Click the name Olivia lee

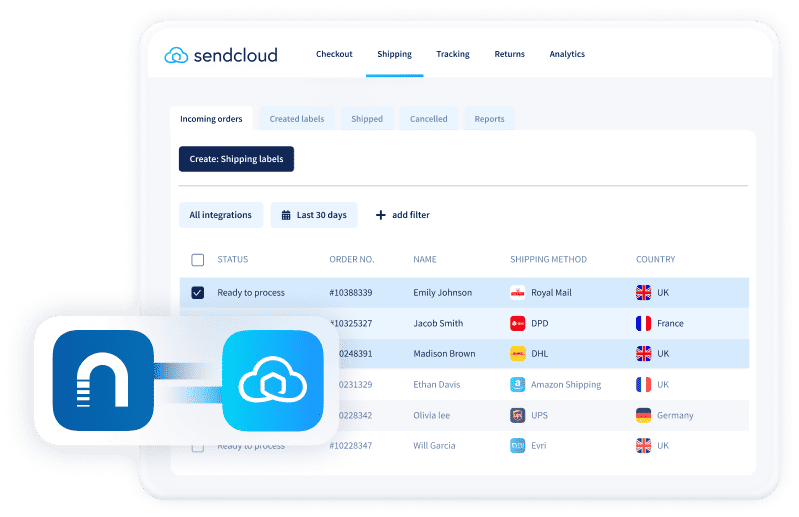432,415
